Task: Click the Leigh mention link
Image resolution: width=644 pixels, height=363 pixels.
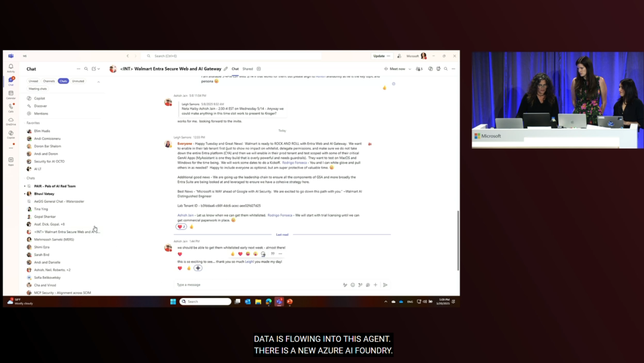Action: (249, 262)
